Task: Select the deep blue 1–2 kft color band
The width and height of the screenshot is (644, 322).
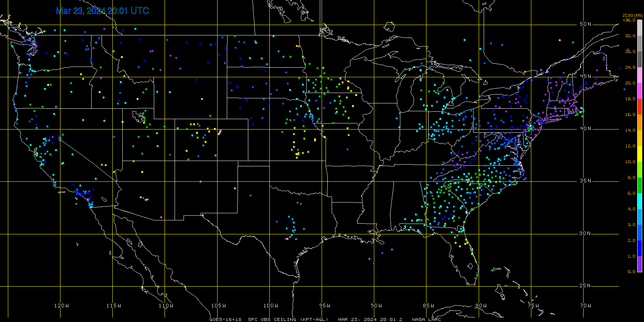Action: [x=640, y=248]
